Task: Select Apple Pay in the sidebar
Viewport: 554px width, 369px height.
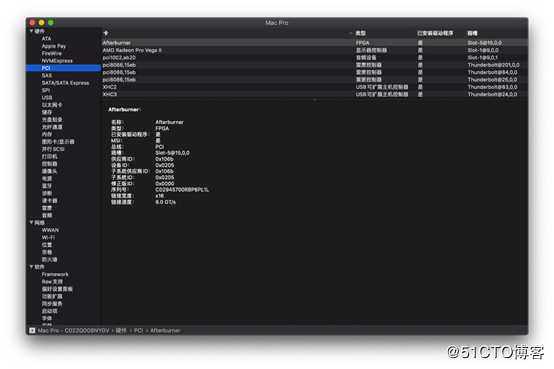Action: click(54, 46)
